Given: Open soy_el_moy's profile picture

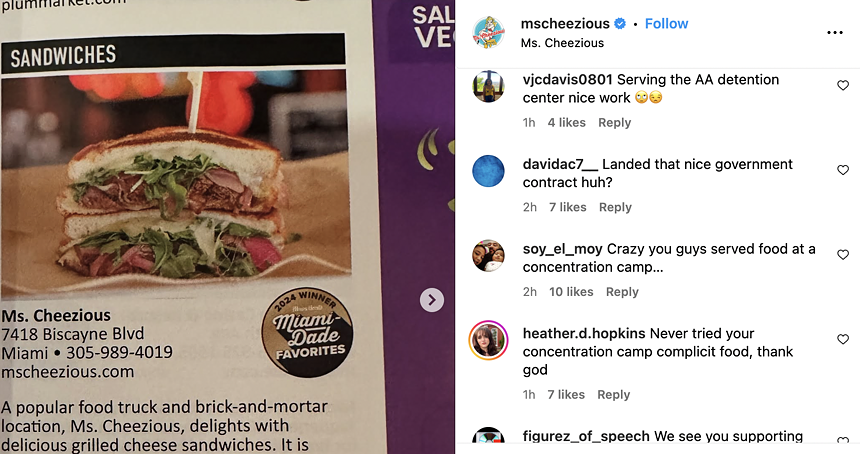Looking at the screenshot, I should pos(488,256).
